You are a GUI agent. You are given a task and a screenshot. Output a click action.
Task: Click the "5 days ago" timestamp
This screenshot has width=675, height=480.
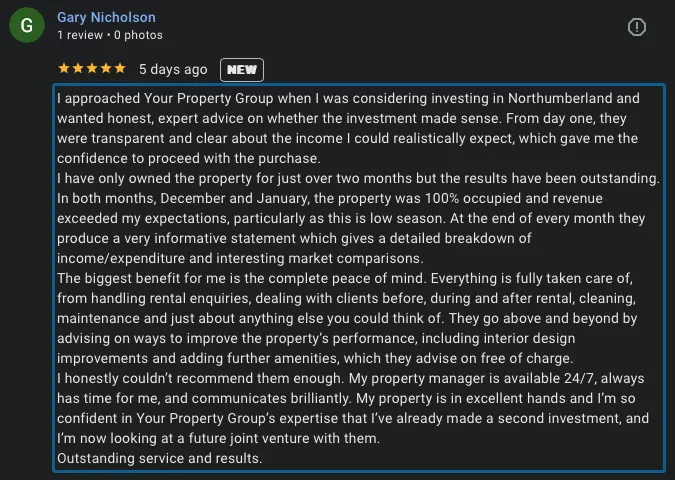[x=173, y=69]
